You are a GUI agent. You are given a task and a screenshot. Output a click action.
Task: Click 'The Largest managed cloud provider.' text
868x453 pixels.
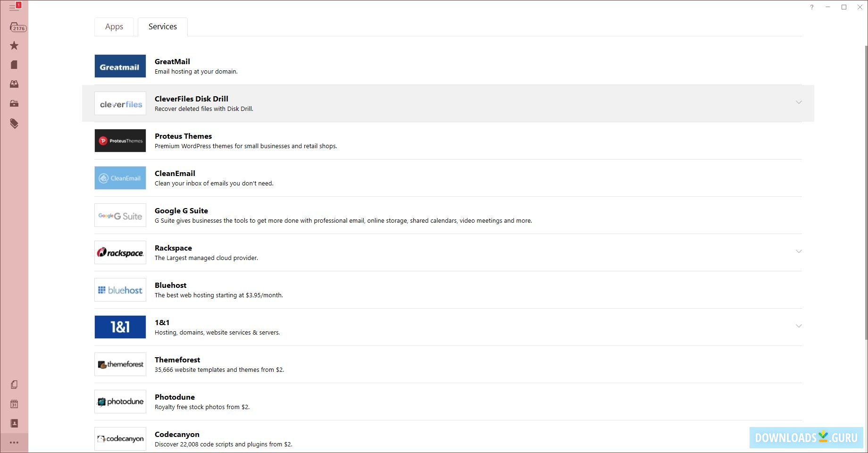pyautogui.click(x=206, y=258)
